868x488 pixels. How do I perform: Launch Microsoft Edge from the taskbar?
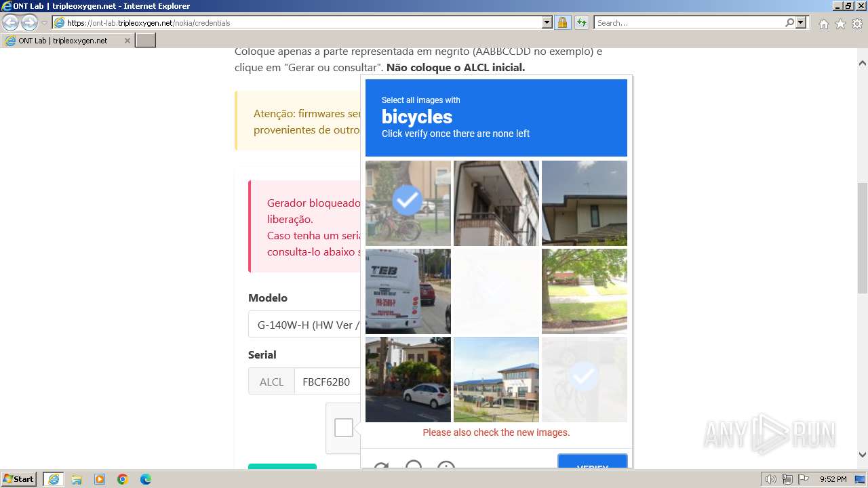tap(146, 479)
